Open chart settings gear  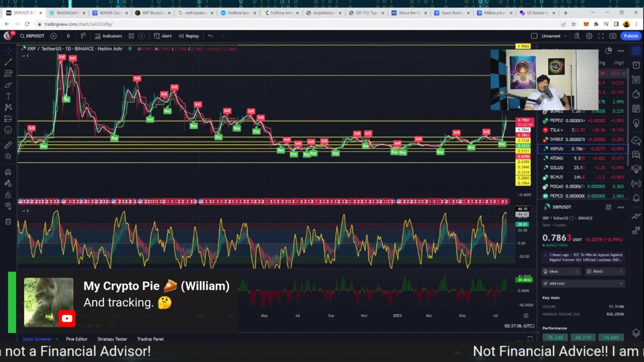[x=589, y=36]
